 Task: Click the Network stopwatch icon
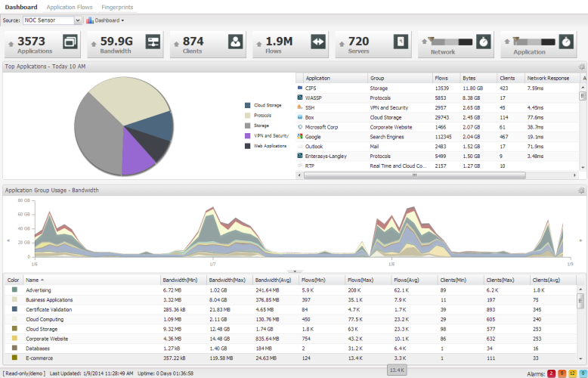(484, 42)
